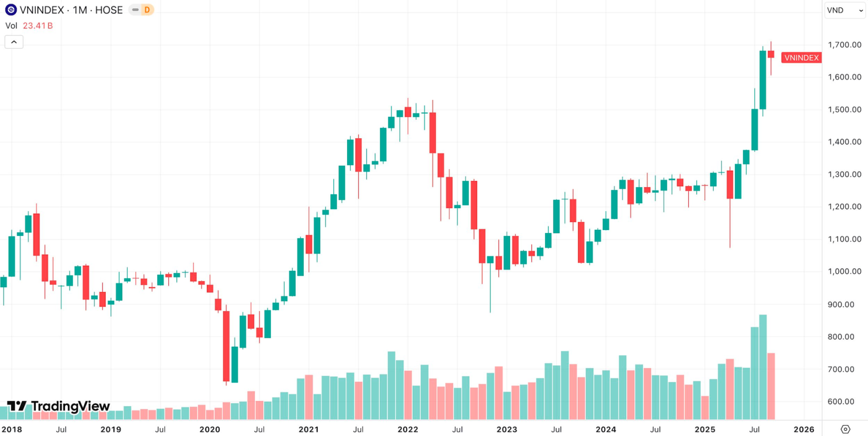Open chart settings hexagon gear icon
Viewport: 868px width, 436px height.
click(845, 429)
